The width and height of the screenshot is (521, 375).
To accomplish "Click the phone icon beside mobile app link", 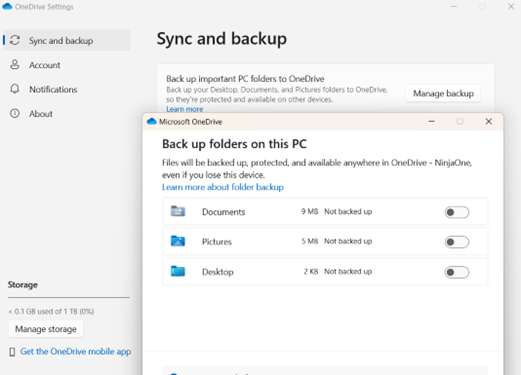I will click(12, 352).
